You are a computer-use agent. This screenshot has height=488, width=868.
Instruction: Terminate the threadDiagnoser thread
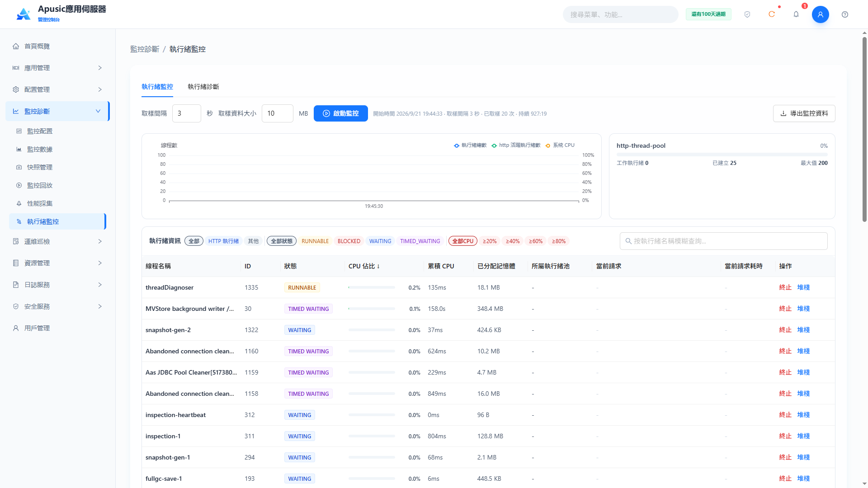785,287
